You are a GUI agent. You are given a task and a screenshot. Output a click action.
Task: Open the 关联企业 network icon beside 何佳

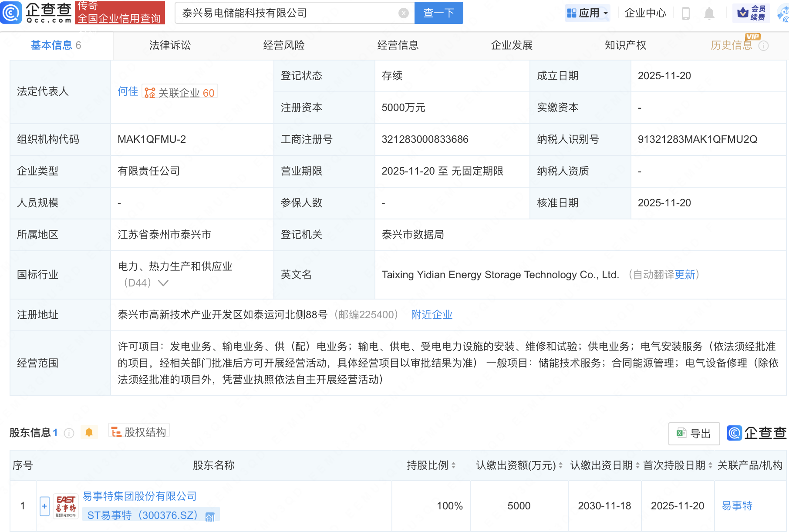[150, 92]
